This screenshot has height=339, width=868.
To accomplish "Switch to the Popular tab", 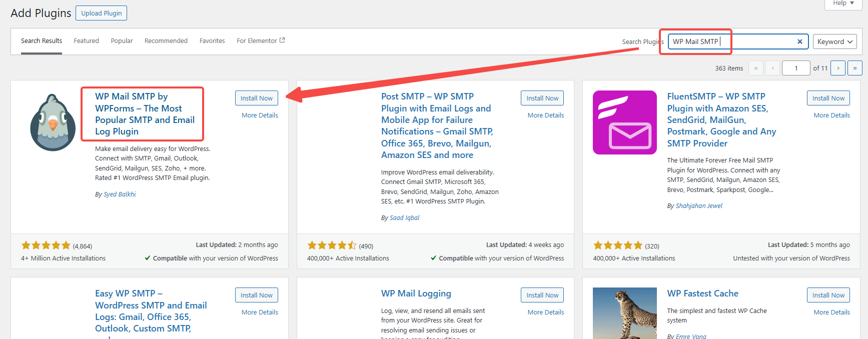I will point(122,41).
